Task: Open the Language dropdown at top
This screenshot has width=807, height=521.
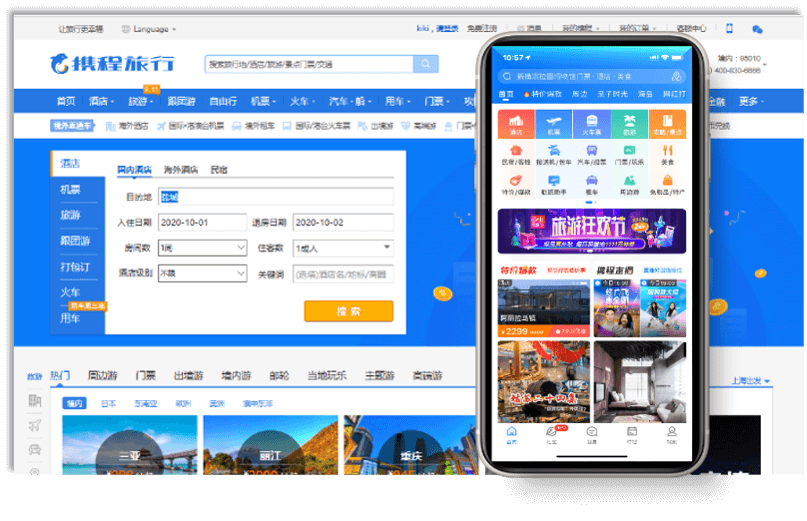Action: click(148, 30)
